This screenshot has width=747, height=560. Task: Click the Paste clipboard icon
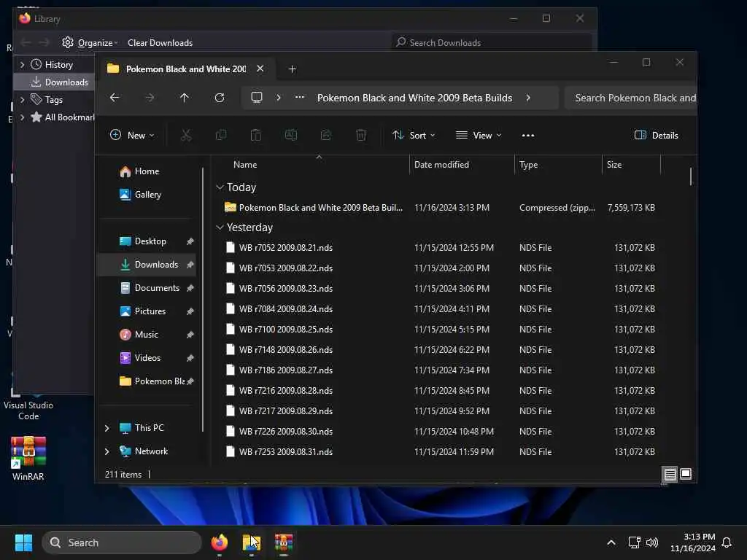coord(256,135)
